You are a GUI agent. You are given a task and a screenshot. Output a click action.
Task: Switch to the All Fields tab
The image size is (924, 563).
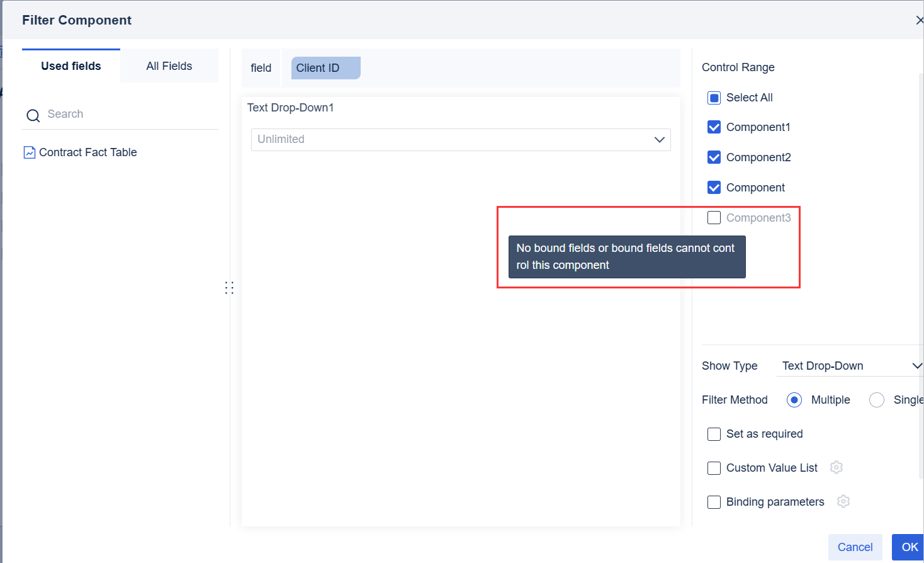tap(169, 66)
